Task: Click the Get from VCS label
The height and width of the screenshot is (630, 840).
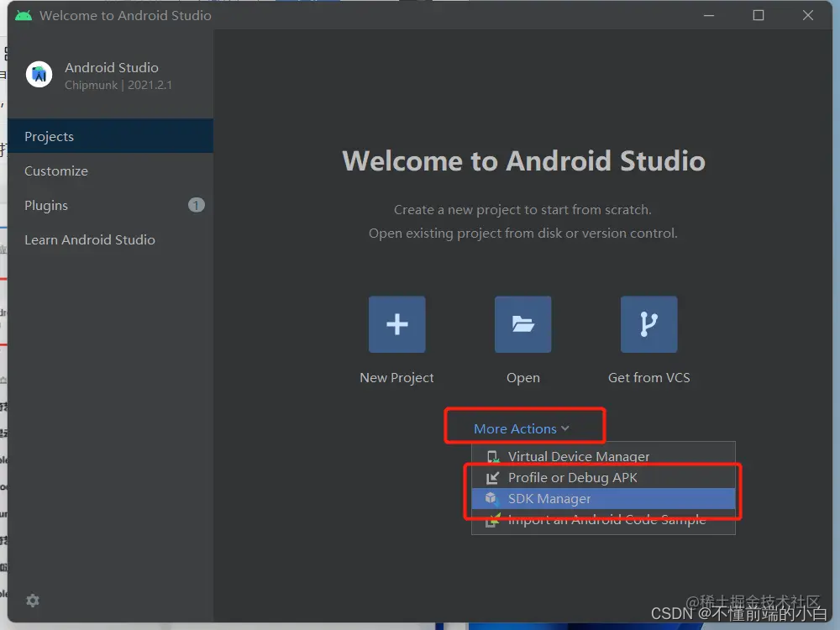Action: pos(648,378)
